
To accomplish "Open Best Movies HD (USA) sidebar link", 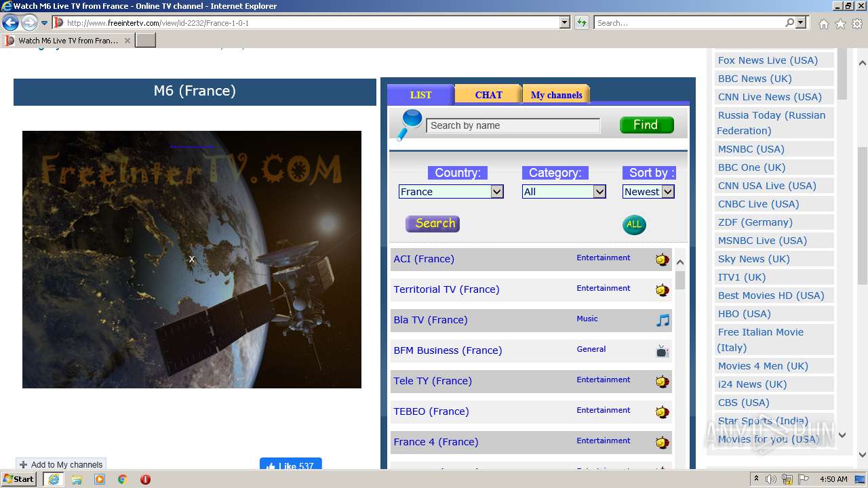I will (771, 296).
